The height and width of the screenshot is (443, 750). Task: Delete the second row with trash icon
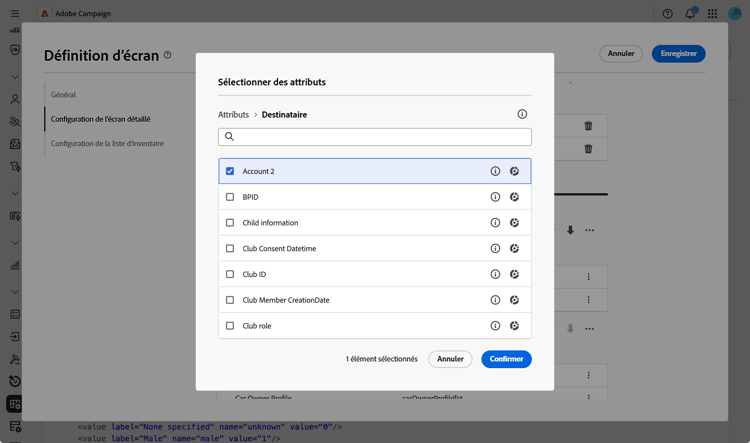tap(588, 149)
